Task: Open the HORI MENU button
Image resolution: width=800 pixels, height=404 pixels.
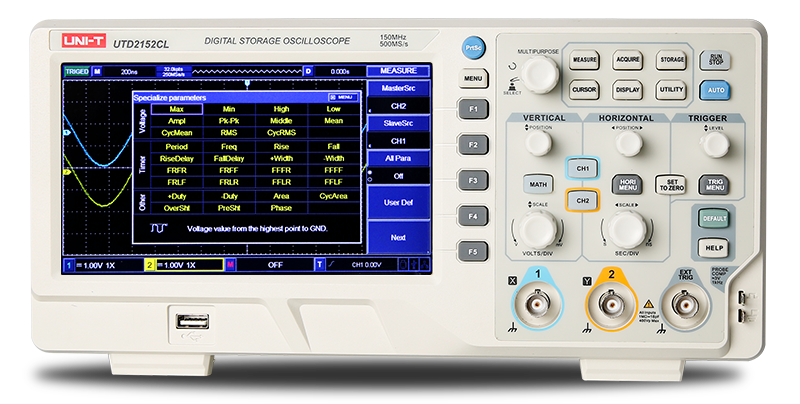Action: coord(628,185)
